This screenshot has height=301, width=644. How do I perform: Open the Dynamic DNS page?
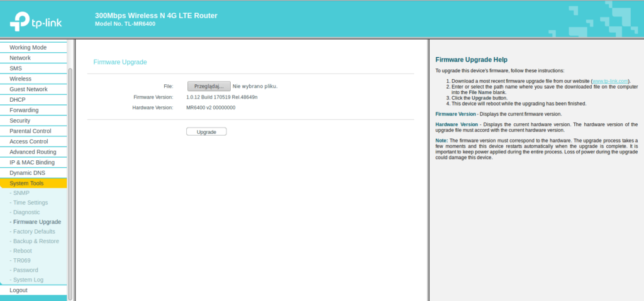pos(29,173)
